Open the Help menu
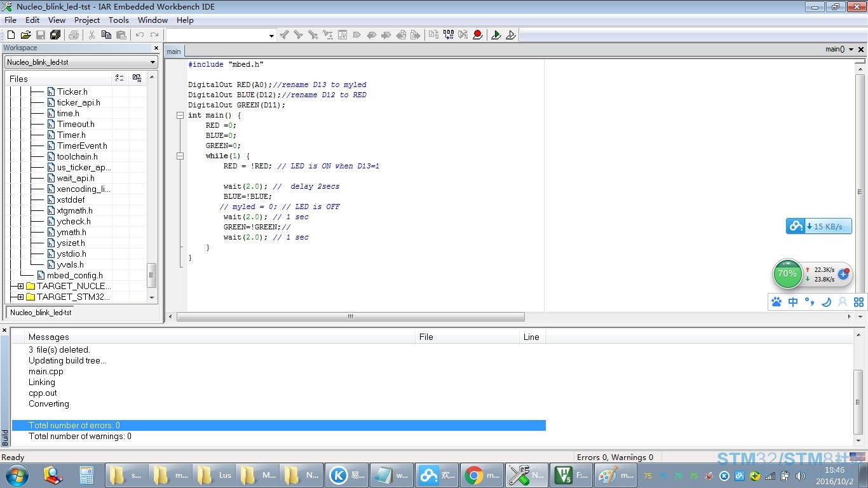The width and height of the screenshot is (868, 488). (x=185, y=20)
